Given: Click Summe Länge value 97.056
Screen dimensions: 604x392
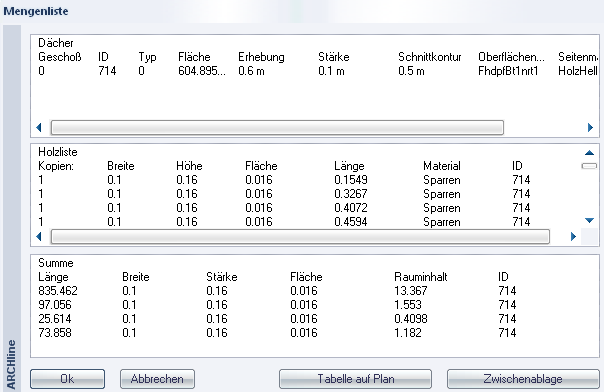Looking at the screenshot, I should pyautogui.click(x=55, y=305).
